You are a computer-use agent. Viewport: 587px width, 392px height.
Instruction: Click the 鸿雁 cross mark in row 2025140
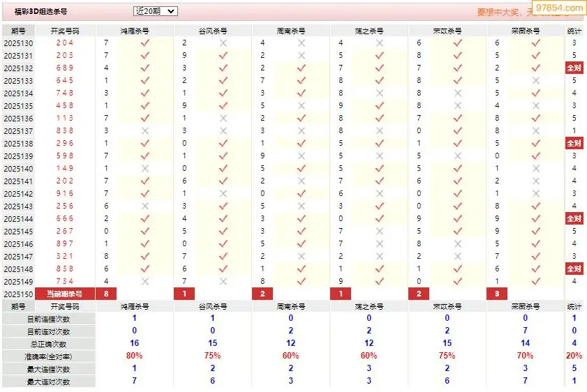[x=145, y=168]
